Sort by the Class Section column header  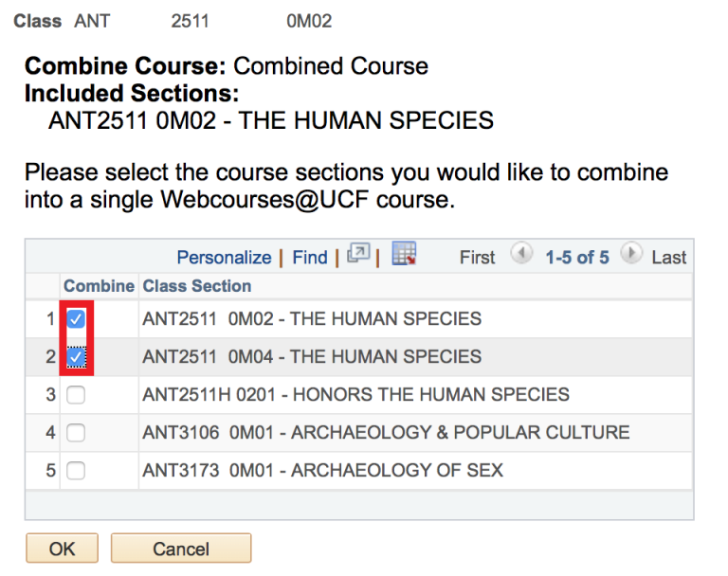[x=197, y=286]
